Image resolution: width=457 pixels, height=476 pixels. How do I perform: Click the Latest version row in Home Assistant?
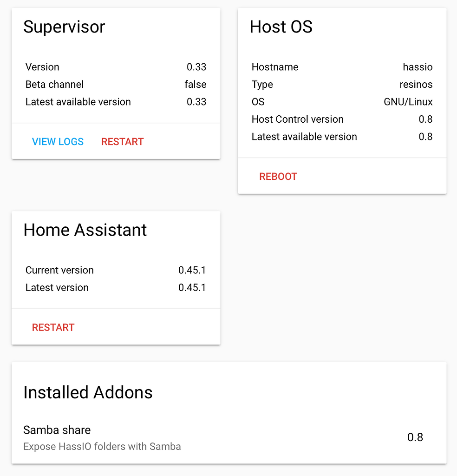click(57, 287)
